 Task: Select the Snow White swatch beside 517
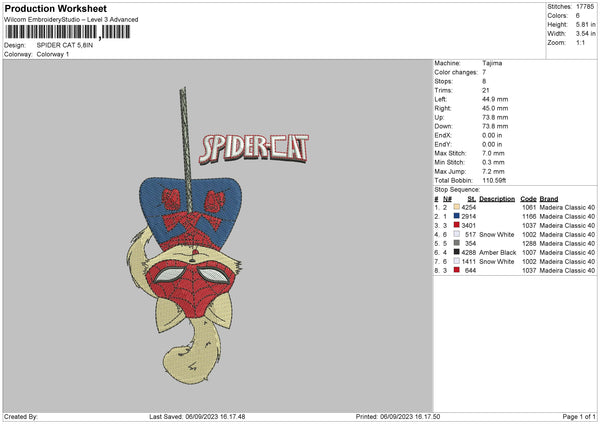455,234
